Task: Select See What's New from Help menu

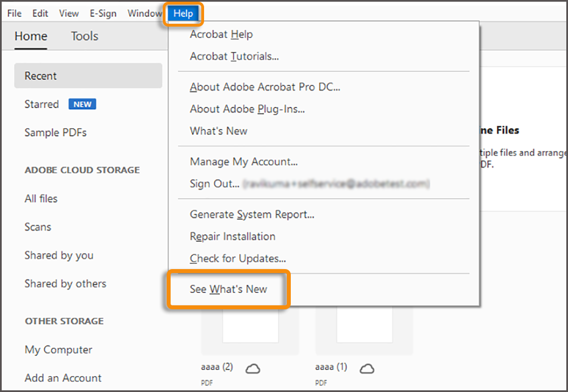Action: coord(228,289)
